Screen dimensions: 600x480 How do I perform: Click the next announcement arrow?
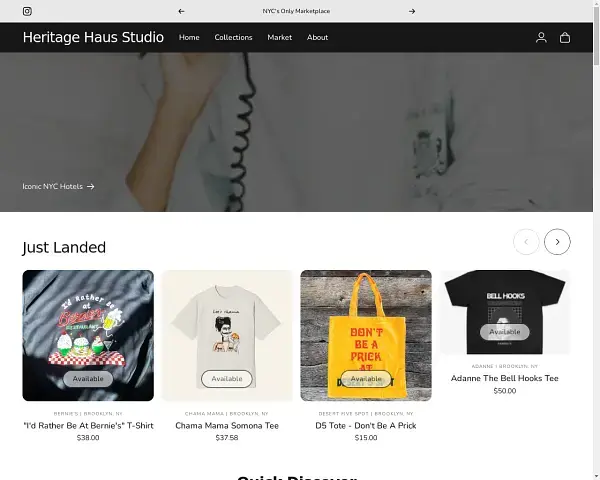click(x=412, y=11)
